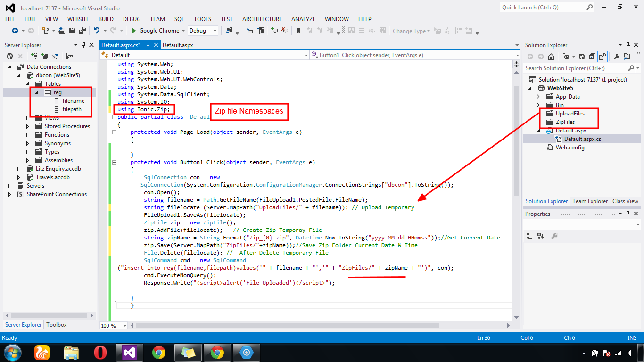Viewport: 644px width, 362px height.
Task: Switch Properties to Alphabetical view
Action: click(540, 236)
